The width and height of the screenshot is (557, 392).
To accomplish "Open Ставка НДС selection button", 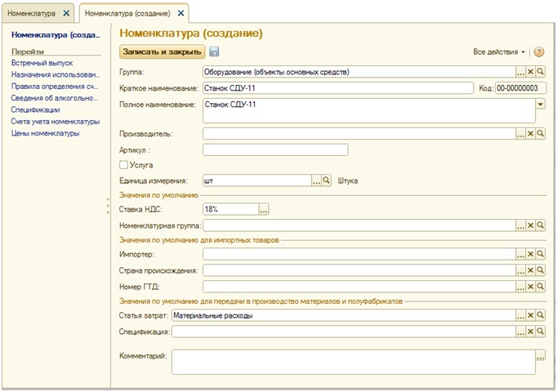I will (x=263, y=210).
